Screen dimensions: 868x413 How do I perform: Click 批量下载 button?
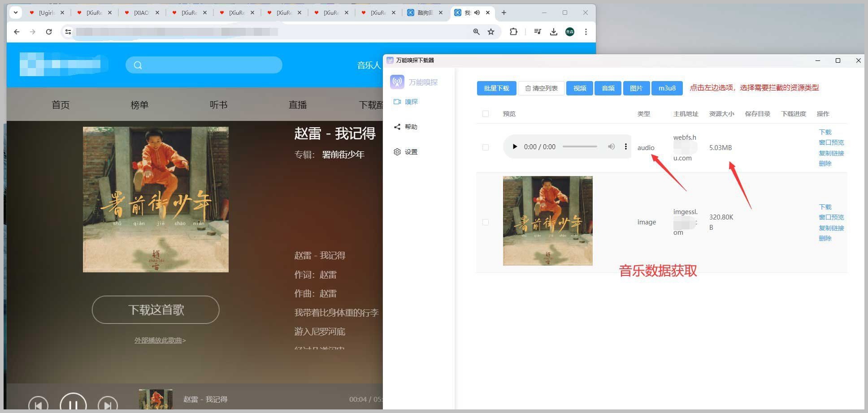pyautogui.click(x=496, y=88)
